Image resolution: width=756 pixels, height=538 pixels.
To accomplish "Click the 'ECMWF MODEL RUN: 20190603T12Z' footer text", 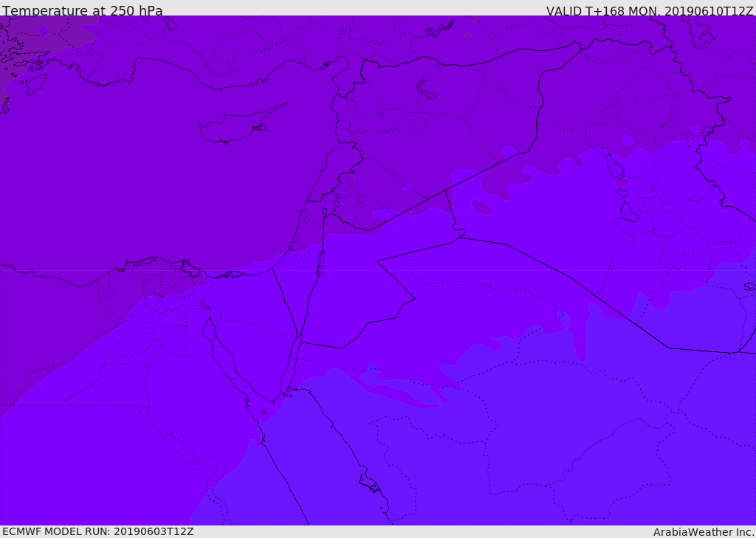I will [98, 532].
